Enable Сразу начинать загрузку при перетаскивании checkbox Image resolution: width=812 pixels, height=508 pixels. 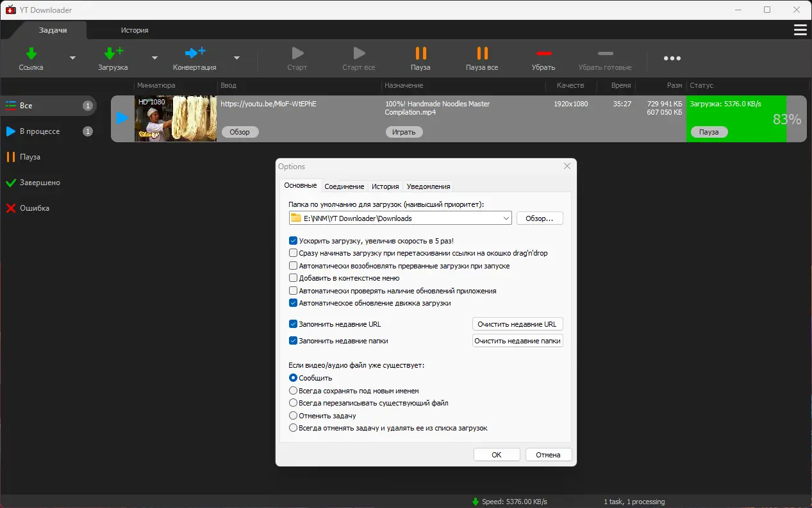pos(293,253)
